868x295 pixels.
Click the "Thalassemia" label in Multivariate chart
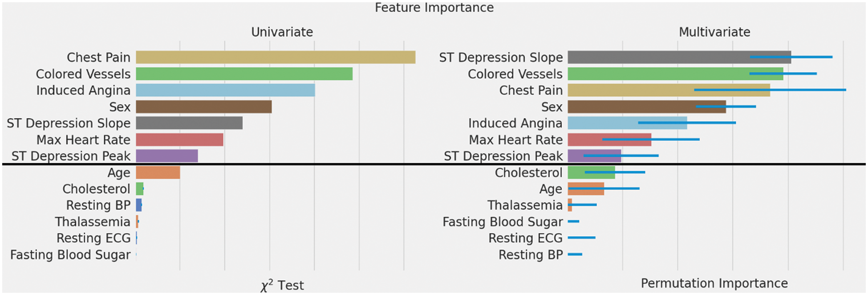point(525,205)
